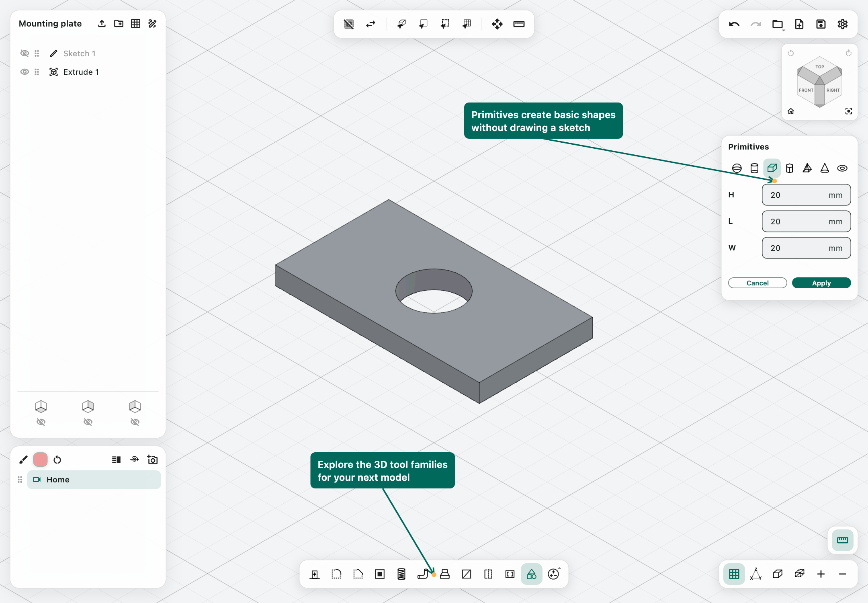Click the Cancel button in Primitives
Viewport: 868px width, 603px height.
757,283
